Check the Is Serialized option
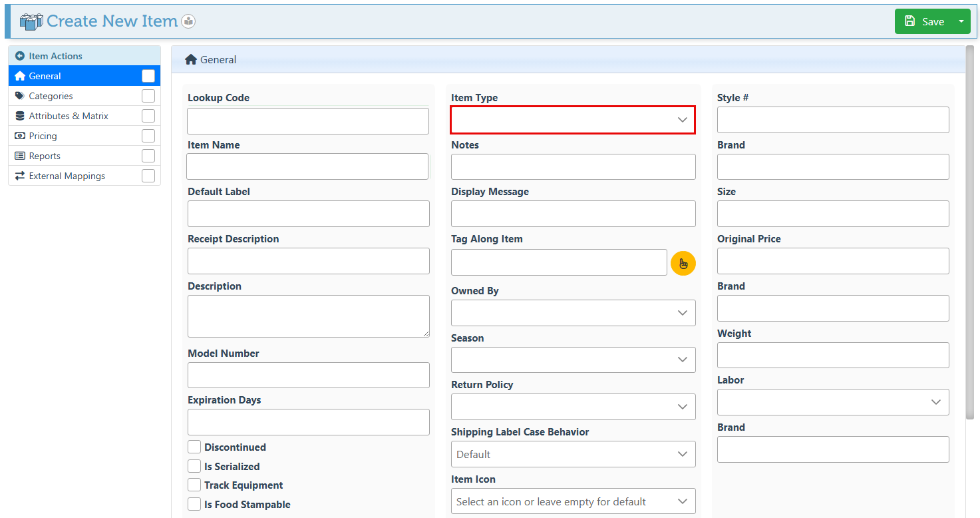Viewport: 980px width, 518px height. pos(194,467)
